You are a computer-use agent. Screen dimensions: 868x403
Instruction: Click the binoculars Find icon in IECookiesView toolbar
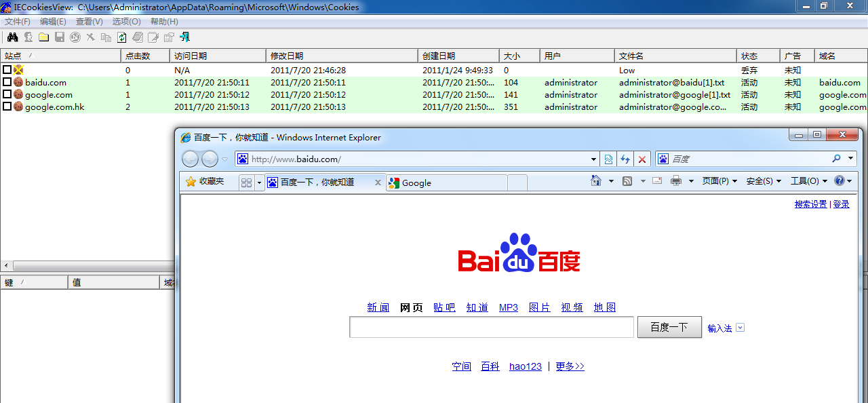tap(12, 37)
